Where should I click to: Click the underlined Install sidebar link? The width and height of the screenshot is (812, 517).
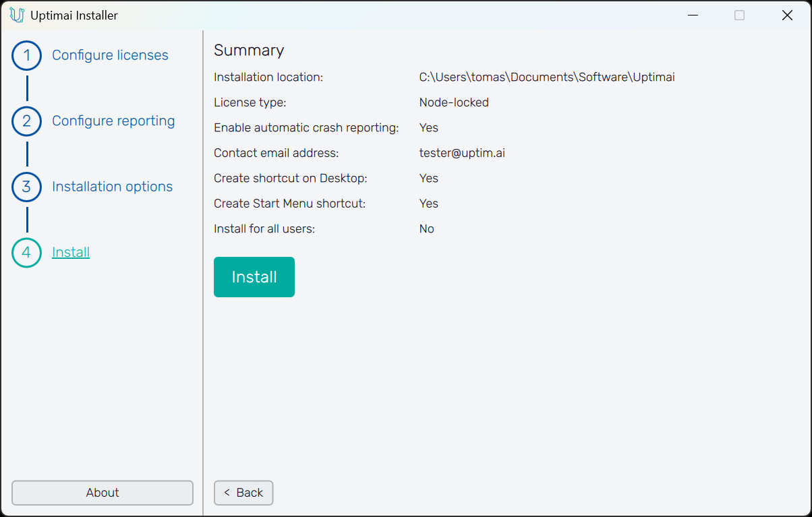(x=71, y=253)
